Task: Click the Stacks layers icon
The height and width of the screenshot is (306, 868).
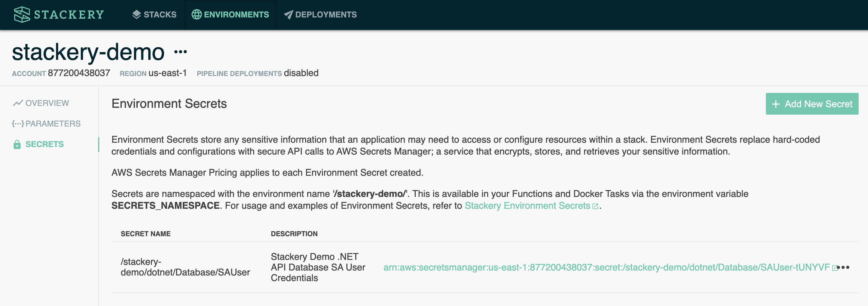Action: coord(136,15)
